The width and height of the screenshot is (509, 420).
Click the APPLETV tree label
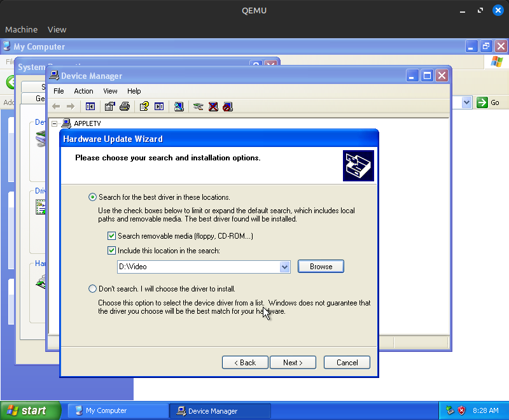tap(87, 123)
